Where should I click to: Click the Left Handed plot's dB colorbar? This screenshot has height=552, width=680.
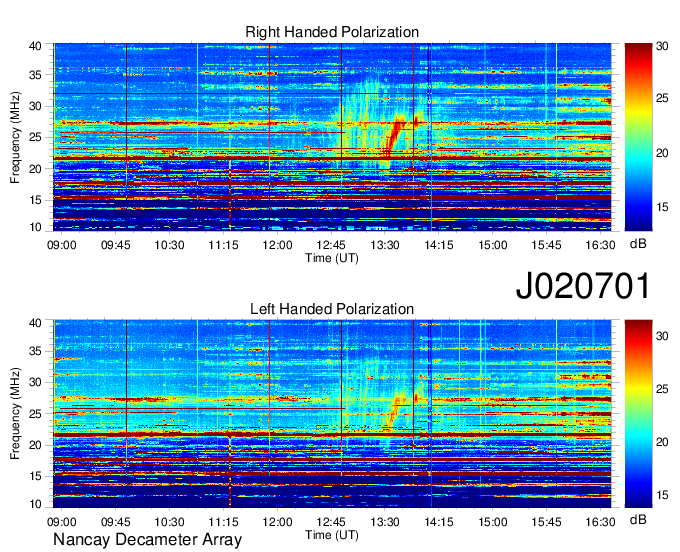(x=638, y=414)
